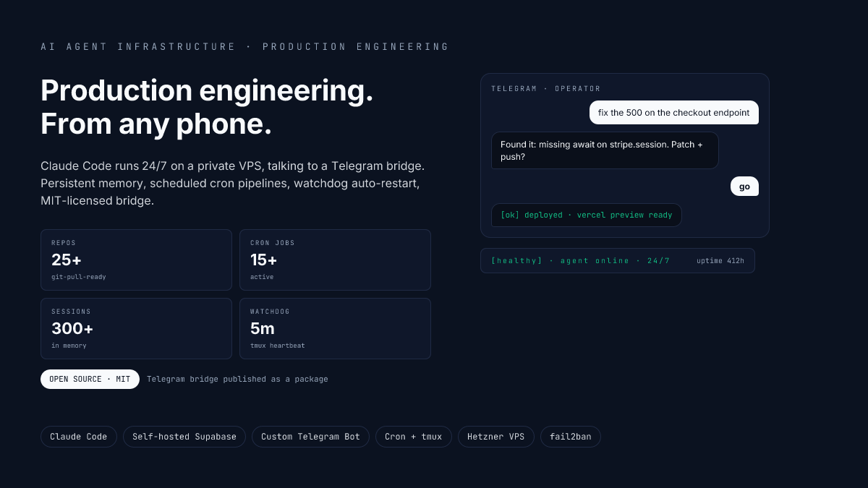Screen dimensions: 868x488
Task: Click the 'git-pull-ready' caption
Action: pos(79,277)
